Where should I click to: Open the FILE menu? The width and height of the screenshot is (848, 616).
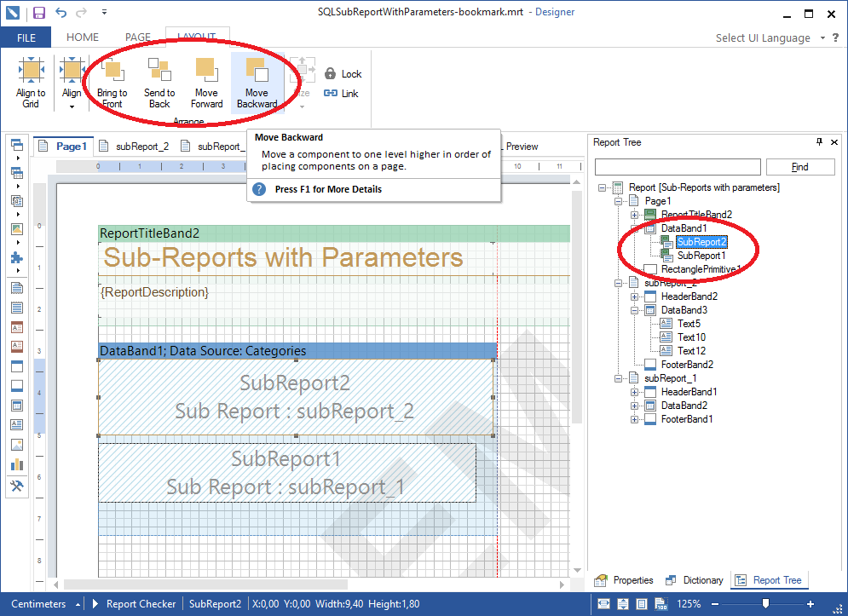[26, 37]
